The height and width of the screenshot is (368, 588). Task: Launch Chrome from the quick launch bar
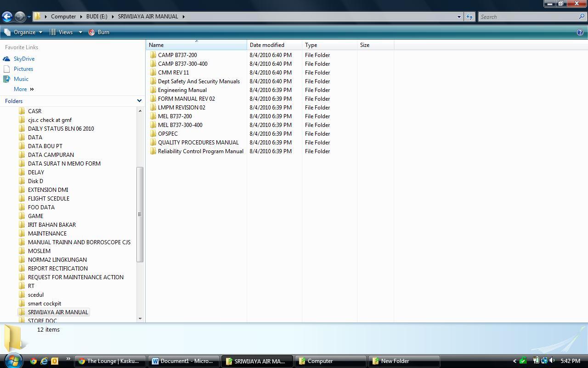34,361
